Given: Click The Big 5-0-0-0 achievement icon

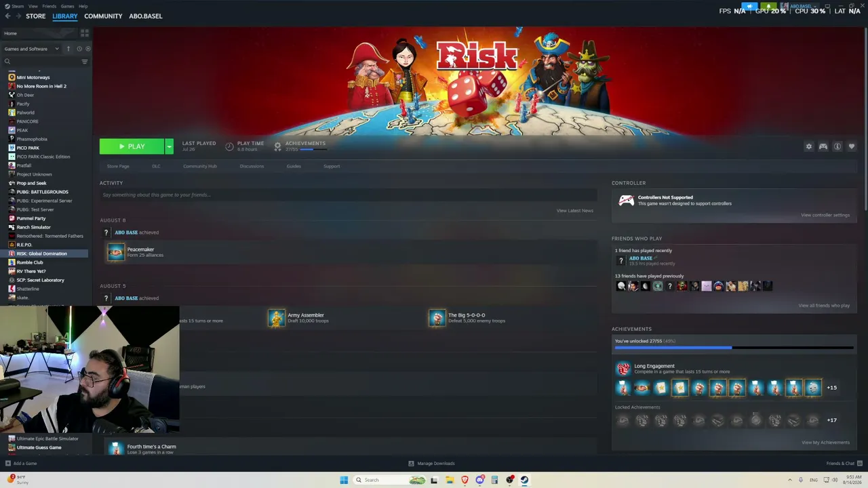Looking at the screenshot, I should 437,318.
